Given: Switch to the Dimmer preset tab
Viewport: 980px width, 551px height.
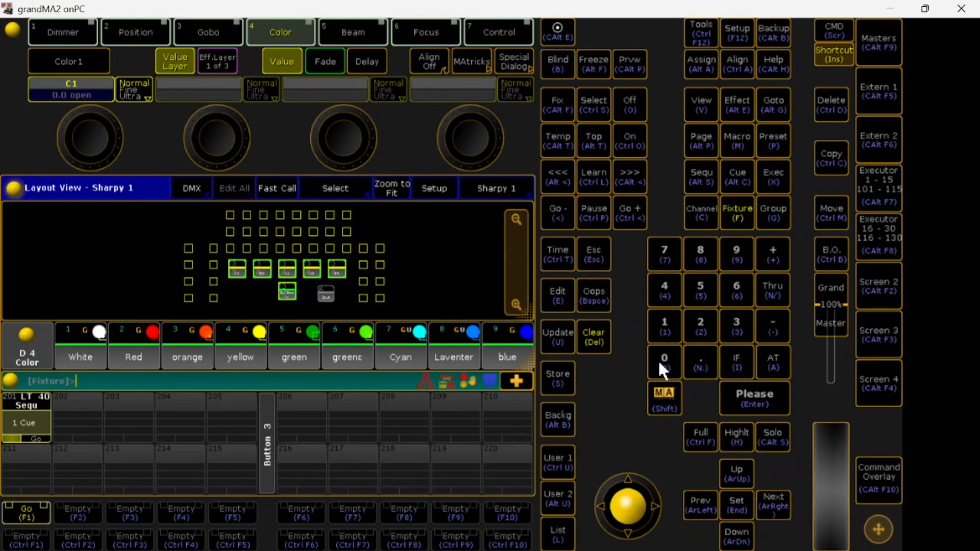Looking at the screenshot, I should (63, 32).
